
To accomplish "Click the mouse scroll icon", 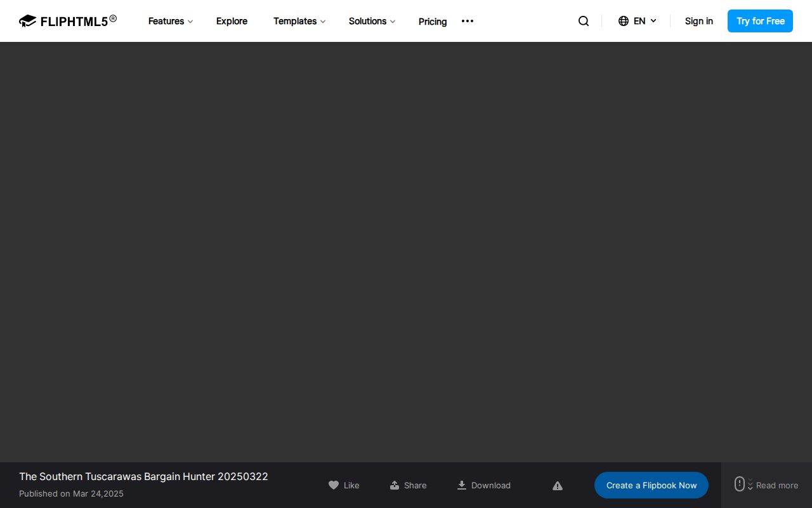I will [x=740, y=484].
